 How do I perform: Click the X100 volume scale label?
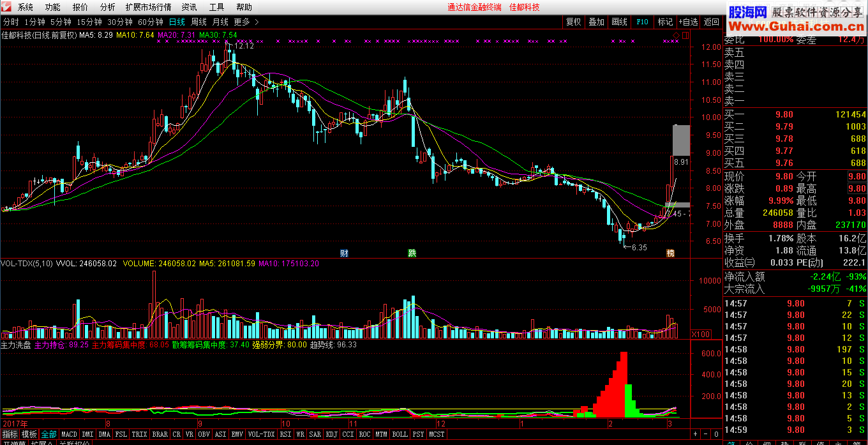[x=702, y=334]
